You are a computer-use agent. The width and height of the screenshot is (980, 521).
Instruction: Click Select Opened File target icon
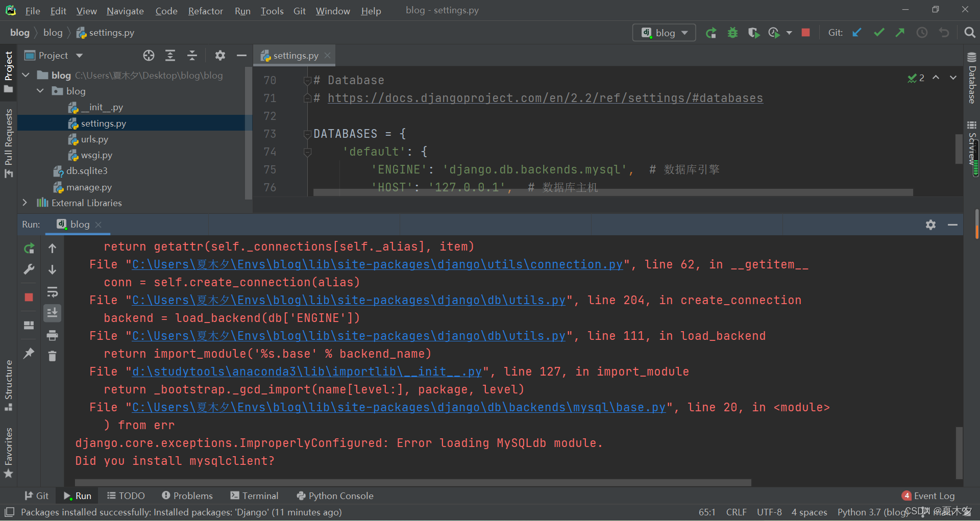coord(149,56)
